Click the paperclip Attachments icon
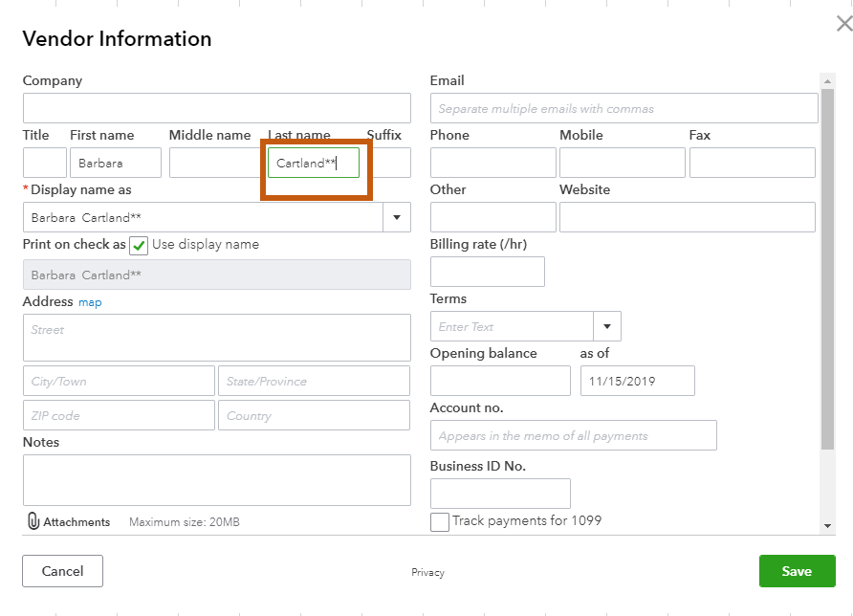This screenshot has height=616, width=853. [x=33, y=521]
